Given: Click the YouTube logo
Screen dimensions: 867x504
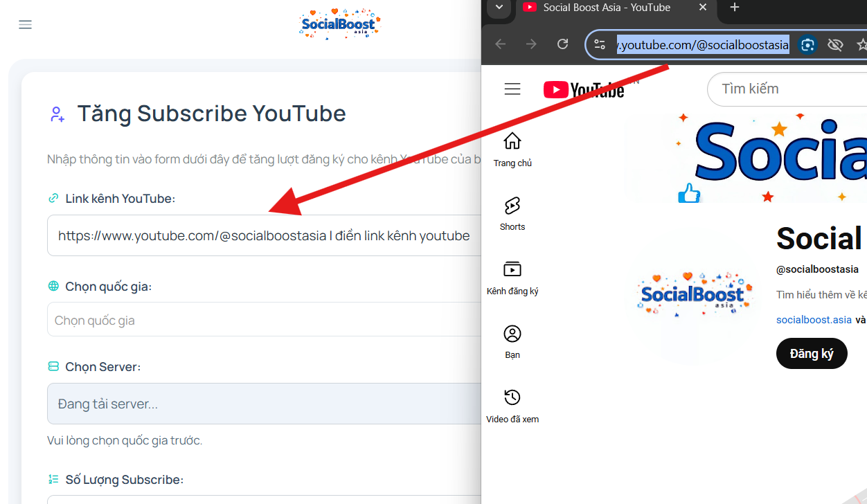Looking at the screenshot, I should click(x=584, y=89).
